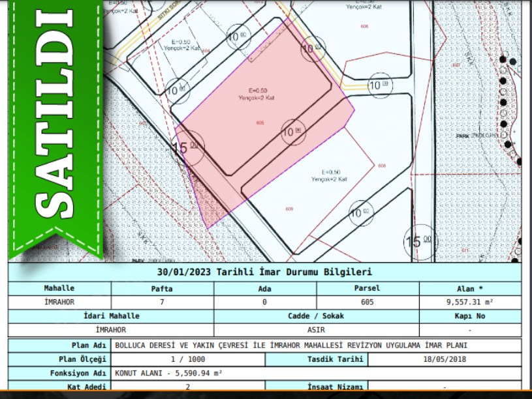532x399 pixels.
Task: Select the 9,557.31 m² area value
Action: coord(470,302)
